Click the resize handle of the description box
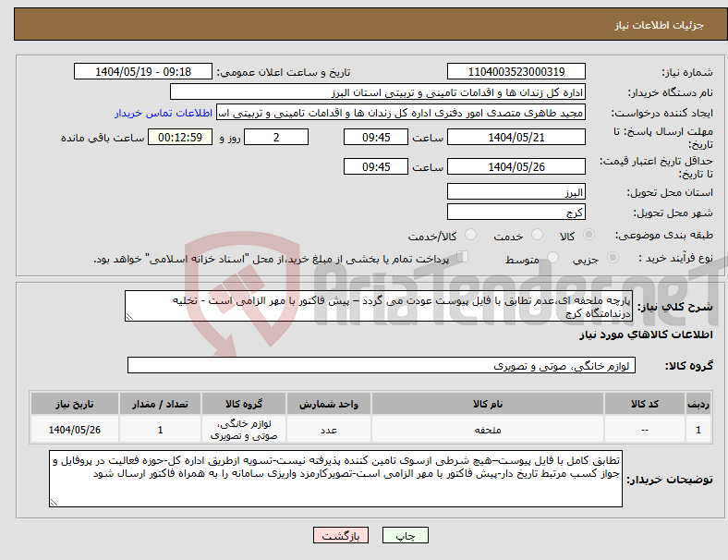Viewport: 728px width, 560px height. tap(129, 317)
